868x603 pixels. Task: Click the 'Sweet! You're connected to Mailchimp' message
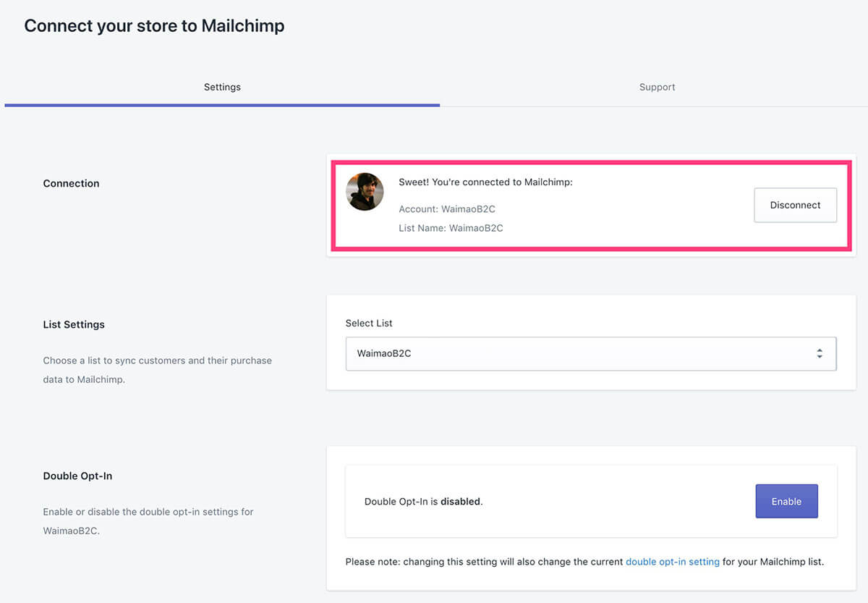(x=485, y=182)
